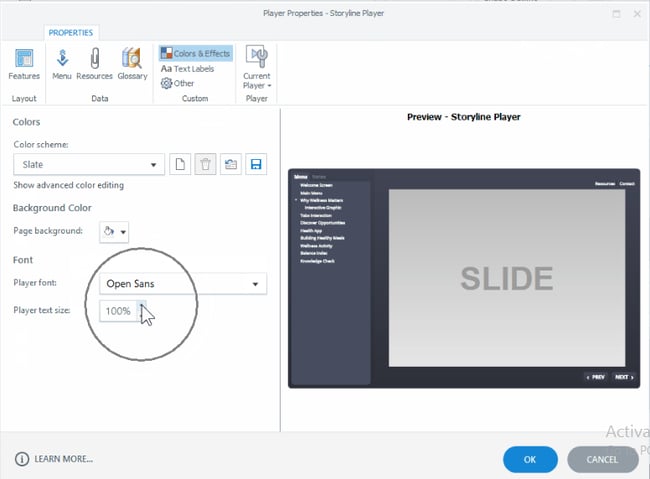Increase the player text size

142,306
